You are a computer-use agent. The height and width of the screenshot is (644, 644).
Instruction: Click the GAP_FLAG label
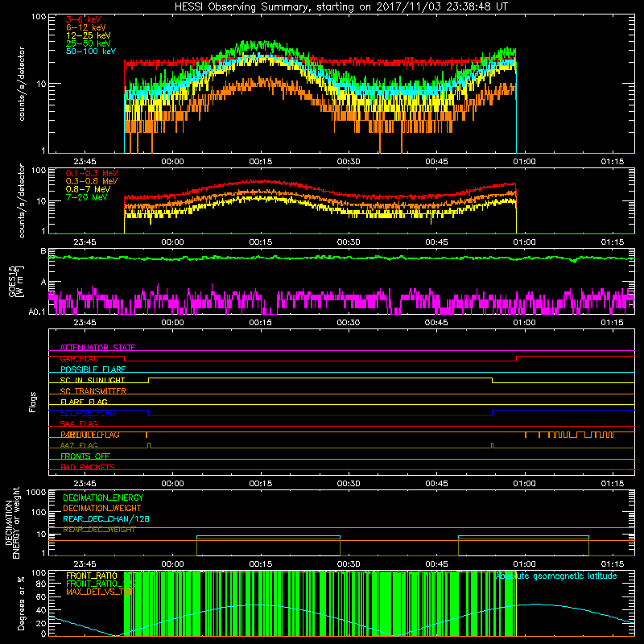tap(79, 358)
